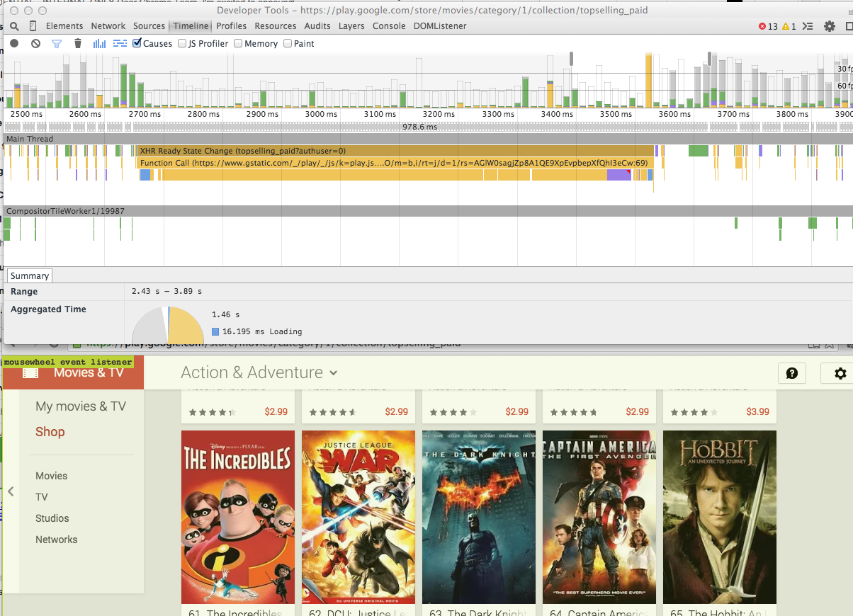Screen dimensions: 853x616
Task: Enable the Memory checkbox
Action: coord(238,43)
